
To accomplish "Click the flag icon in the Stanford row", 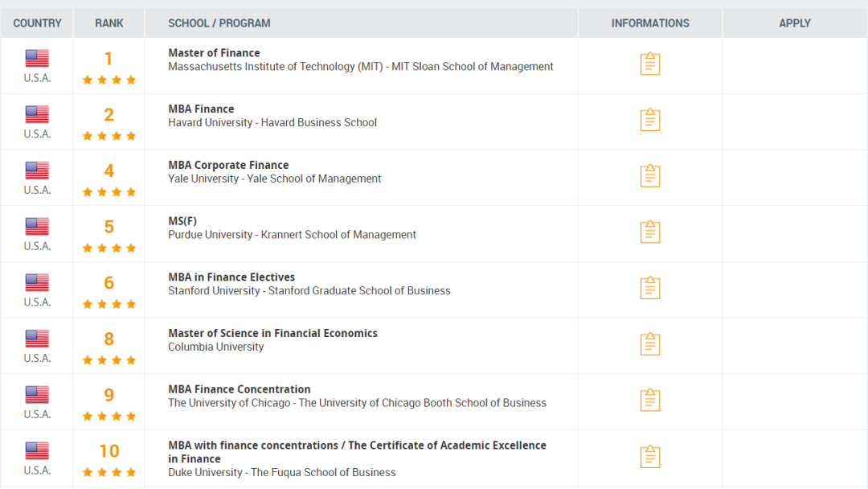I will 37,282.
